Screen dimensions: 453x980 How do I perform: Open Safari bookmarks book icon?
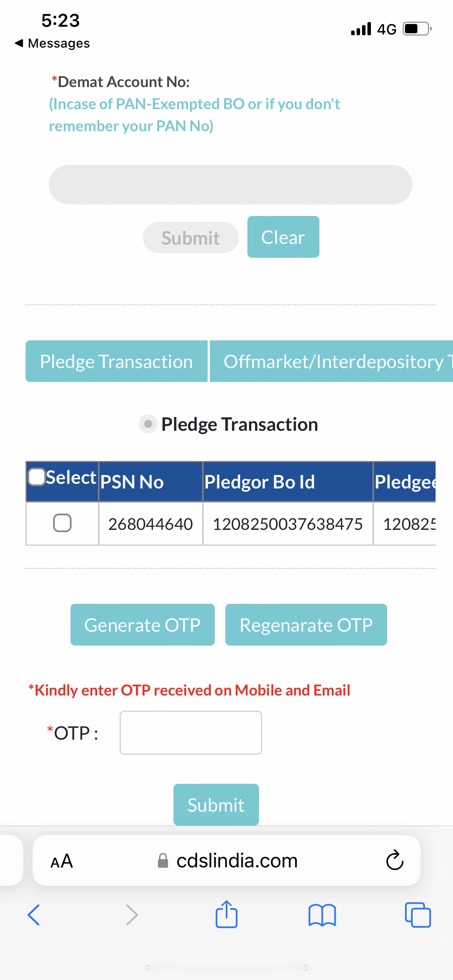click(322, 915)
